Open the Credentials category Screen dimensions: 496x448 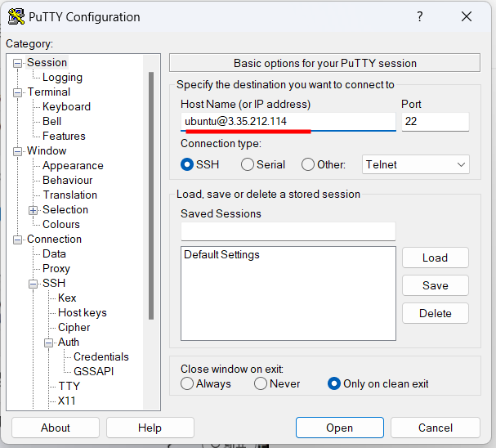[x=101, y=357]
